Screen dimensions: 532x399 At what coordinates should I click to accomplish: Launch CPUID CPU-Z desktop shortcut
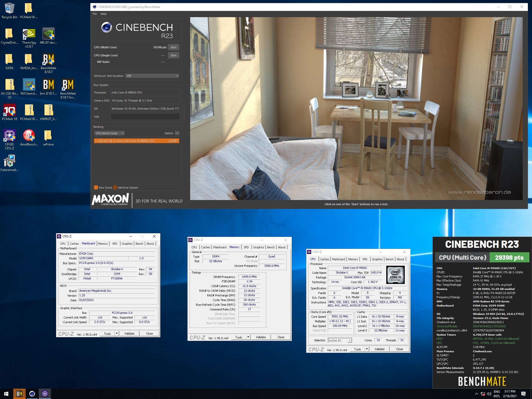click(x=9, y=139)
